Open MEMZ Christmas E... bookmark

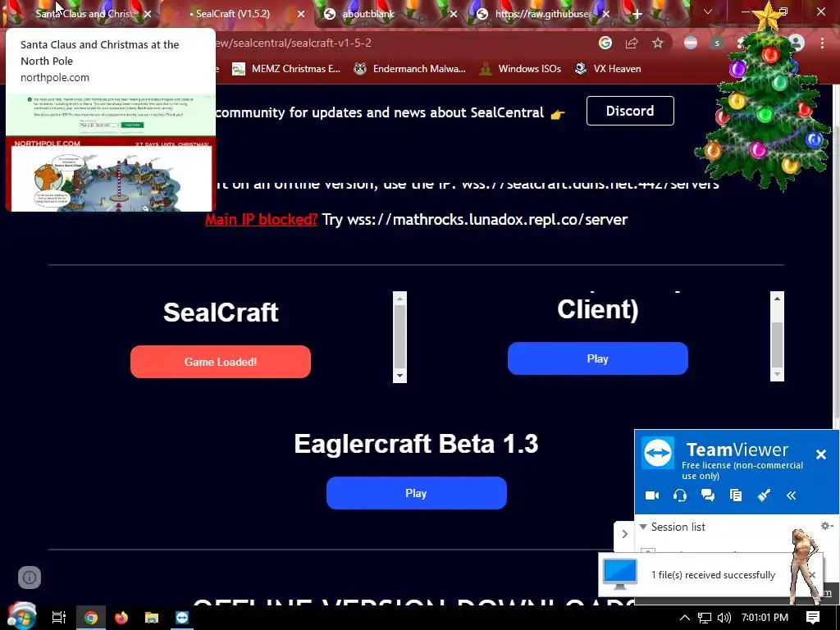pos(286,69)
